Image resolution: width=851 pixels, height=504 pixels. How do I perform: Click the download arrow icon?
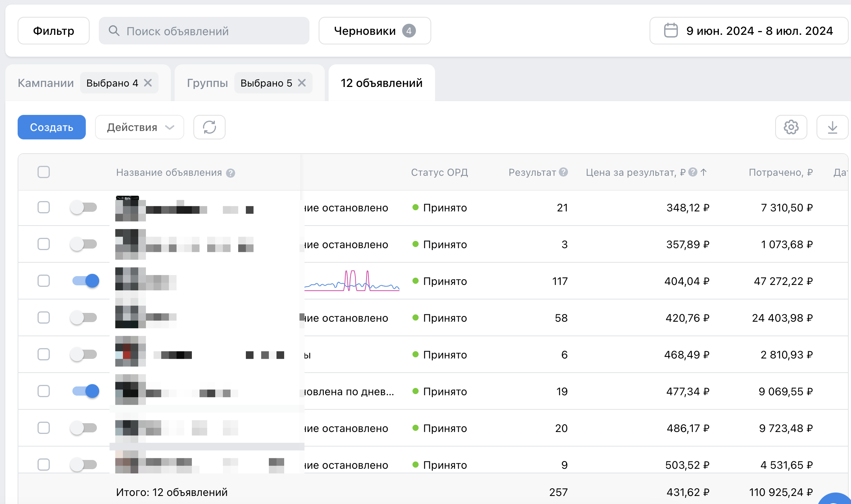pyautogui.click(x=832, y=127)
